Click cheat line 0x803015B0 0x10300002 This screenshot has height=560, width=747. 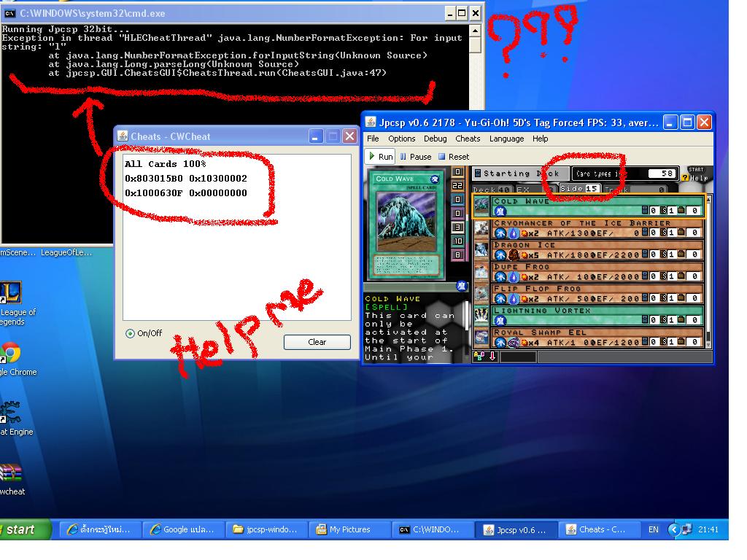(x=186, y=179)
